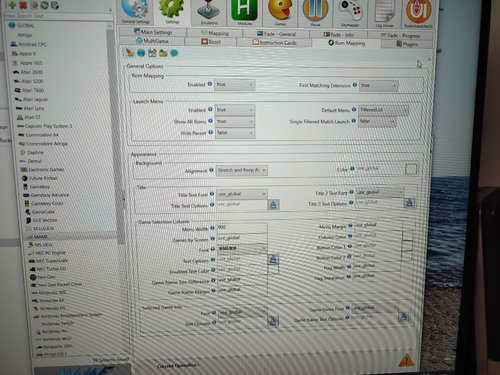Open Default Menu dropdown
Image resolution: width=500 pixels, height=375 pixels.
click(383, 110)
